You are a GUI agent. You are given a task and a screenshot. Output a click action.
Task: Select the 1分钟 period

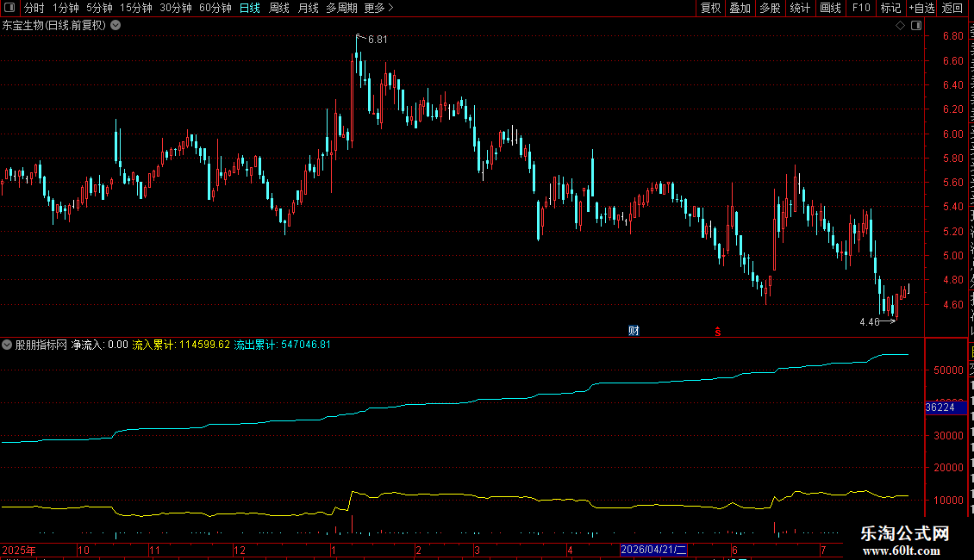tap(66, 8)
